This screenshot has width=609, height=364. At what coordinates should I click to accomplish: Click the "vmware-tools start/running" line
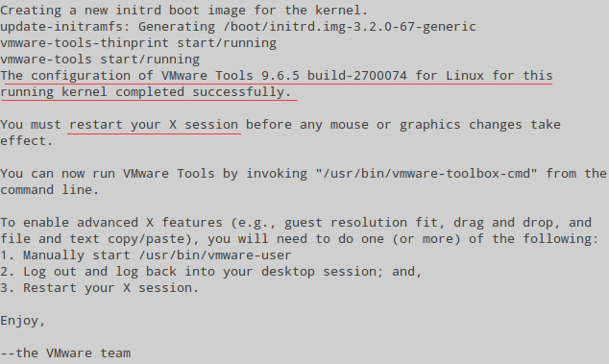tap(100, 59)
